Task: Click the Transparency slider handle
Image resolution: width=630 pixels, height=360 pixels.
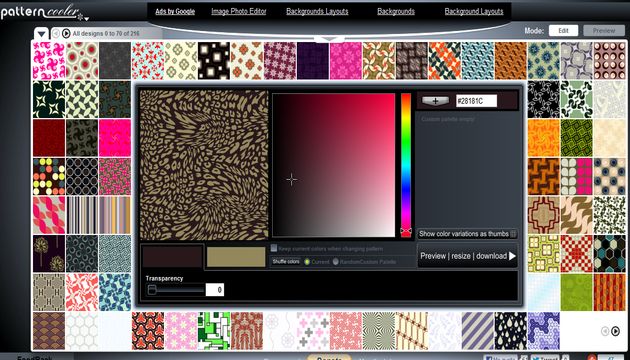Action: (x=151, y=290)
